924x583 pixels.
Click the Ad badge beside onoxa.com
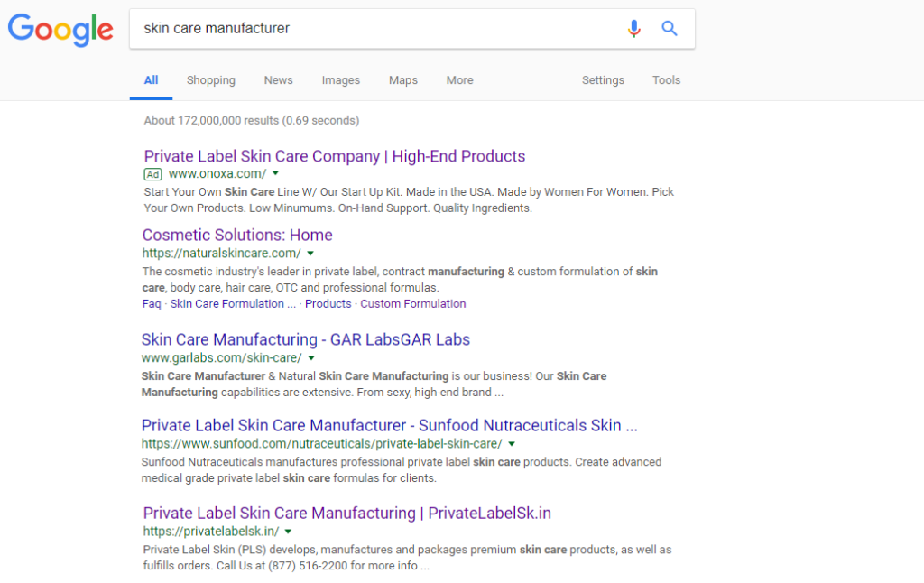tap(152, 173)
